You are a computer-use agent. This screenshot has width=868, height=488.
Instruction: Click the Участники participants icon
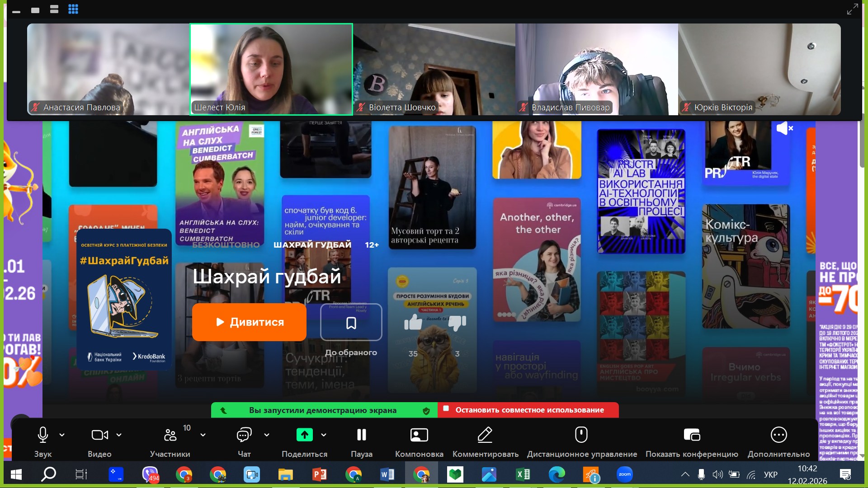pos(170,435)
